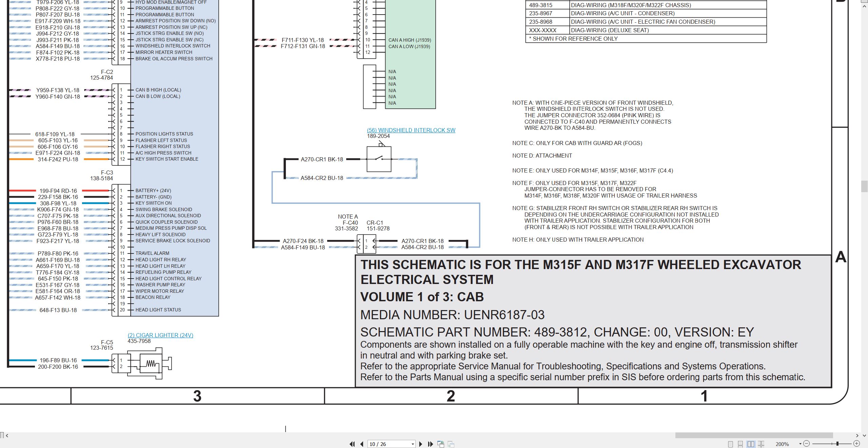Click the F711-F130 YL-18 wire label
The image size is (868, 448).
click(x=303, y=40)
